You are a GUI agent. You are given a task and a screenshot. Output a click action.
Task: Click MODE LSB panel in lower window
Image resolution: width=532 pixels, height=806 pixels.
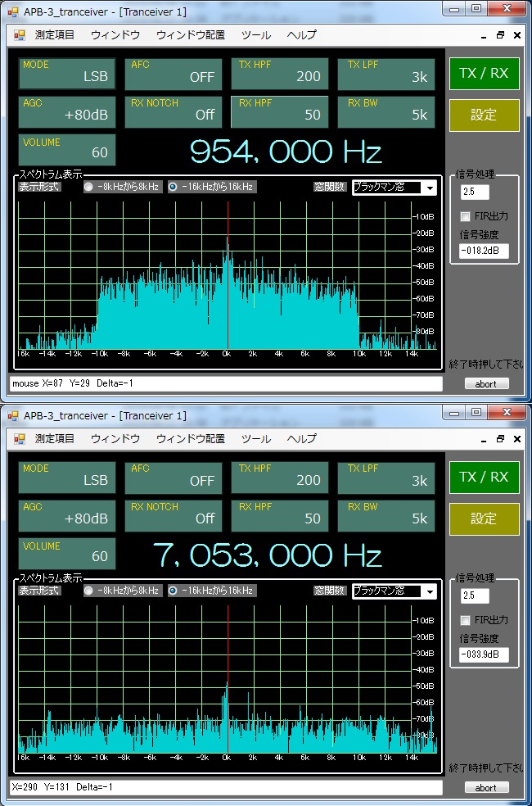point(67,478)
